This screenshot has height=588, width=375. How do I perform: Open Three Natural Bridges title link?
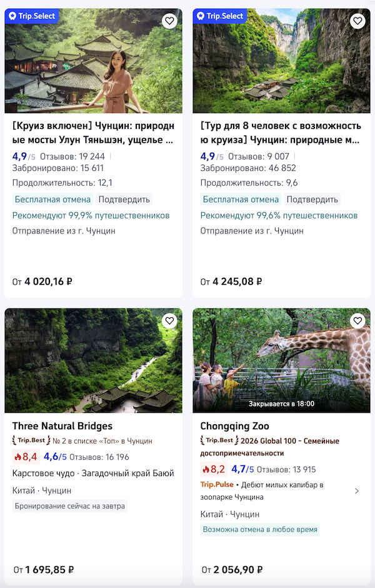coord(62,427)
